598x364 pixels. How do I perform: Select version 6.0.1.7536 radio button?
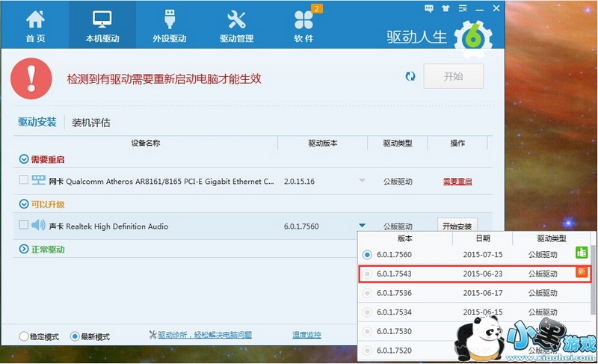367,293
